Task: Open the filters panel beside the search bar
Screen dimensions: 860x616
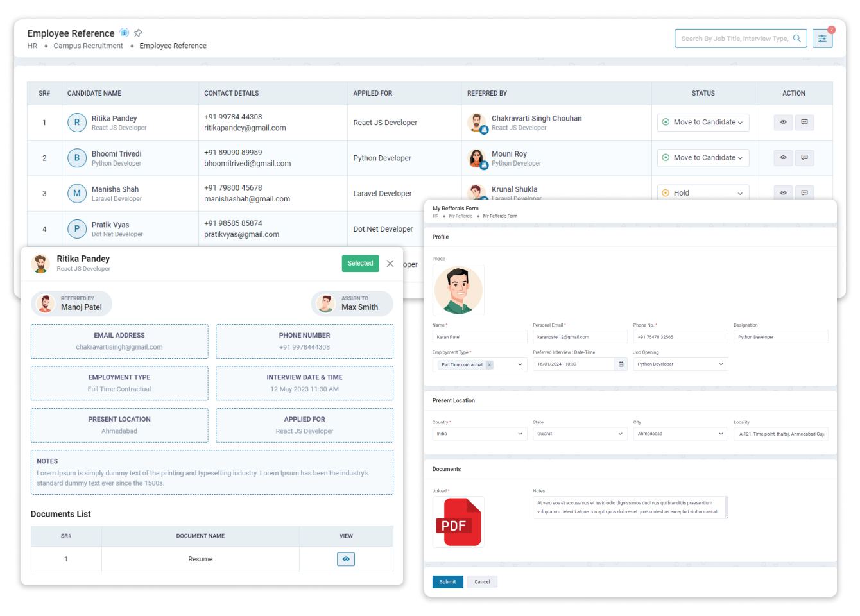Action: pos(822,38)
